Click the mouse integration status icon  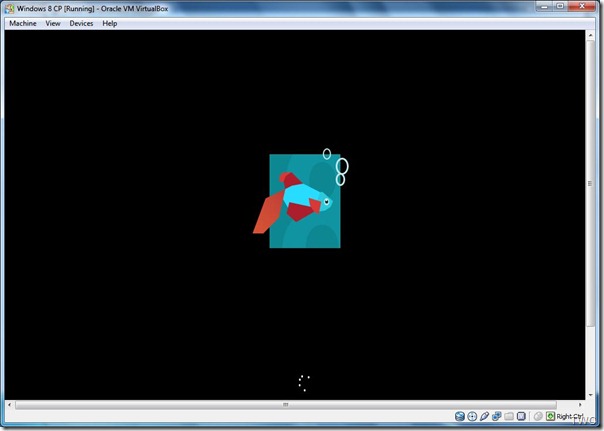(x=538, y=416)
